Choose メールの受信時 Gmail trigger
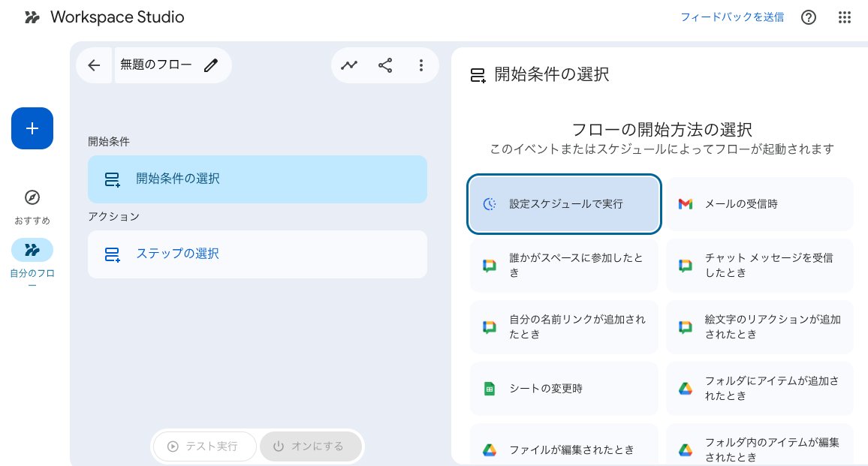The width and height of the screenshot is (868, 466). pyautogui.click(x=760, y=204)
